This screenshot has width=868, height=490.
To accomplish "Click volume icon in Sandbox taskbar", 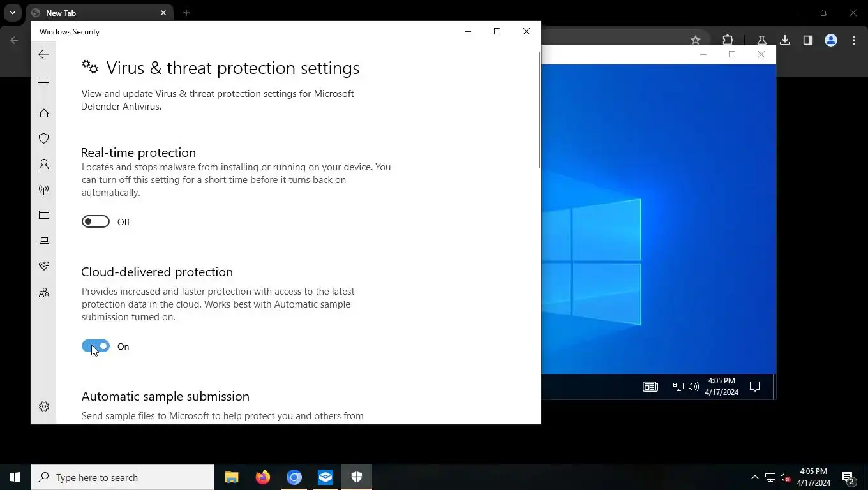I will click(694, 387).
